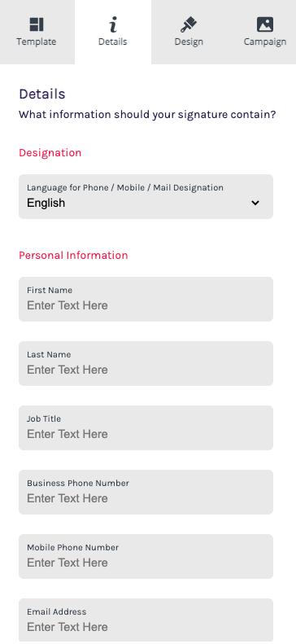Select the Business Phone Number field
This screenshot has height=644, width=296.
146,492
